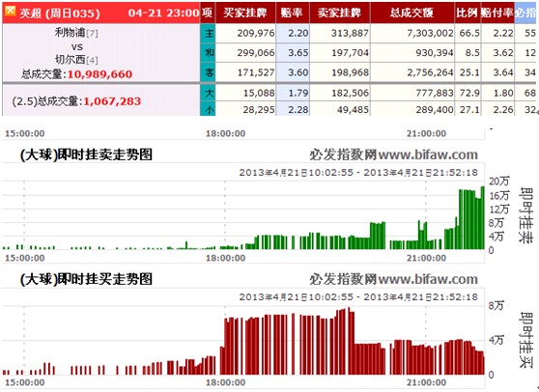The height and width of the screenshot is (392, 539).
Task: Click the payout rate 2.26
Action: pos(503,110)
